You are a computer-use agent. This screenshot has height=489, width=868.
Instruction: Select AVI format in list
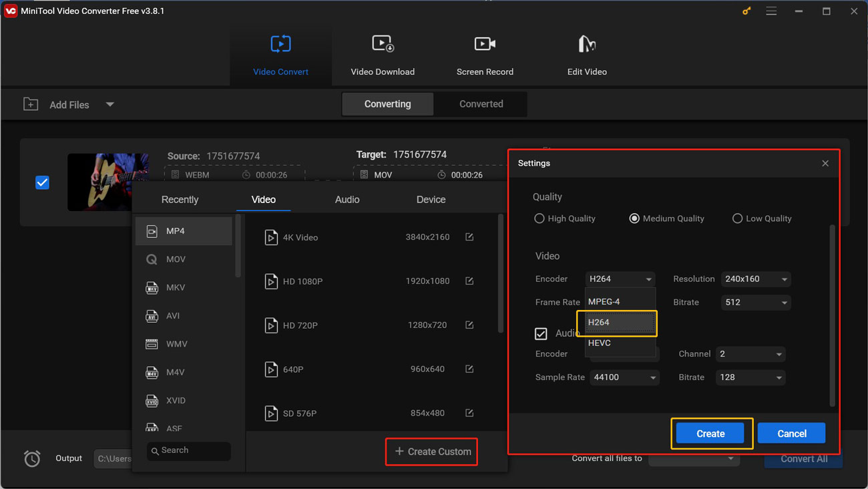184,315
